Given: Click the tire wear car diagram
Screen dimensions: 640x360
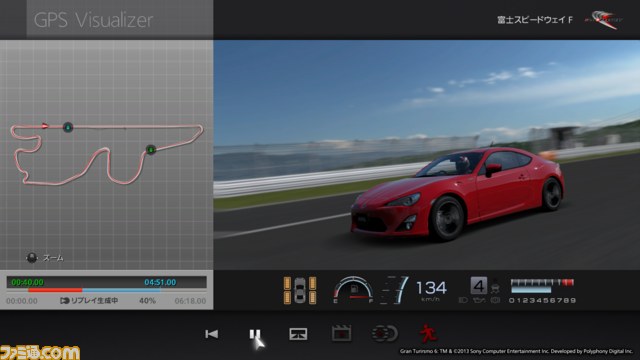Looking at the screenshot, I should pyautogui.click(x=300, y=290).
